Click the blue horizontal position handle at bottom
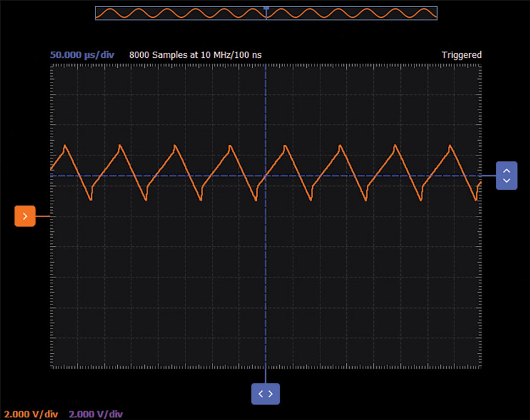Screen dimensions: 530x420 click(266, 394)
